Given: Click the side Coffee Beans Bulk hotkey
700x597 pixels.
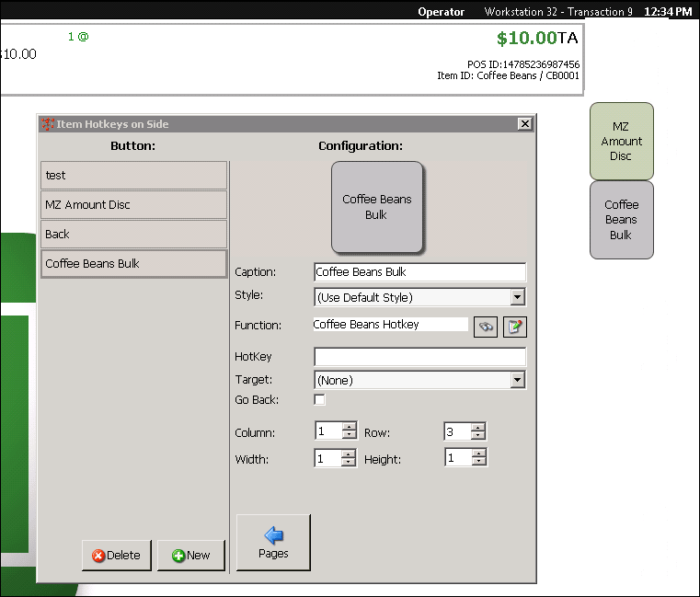Looking at the screenshot, I should [622, 220].
